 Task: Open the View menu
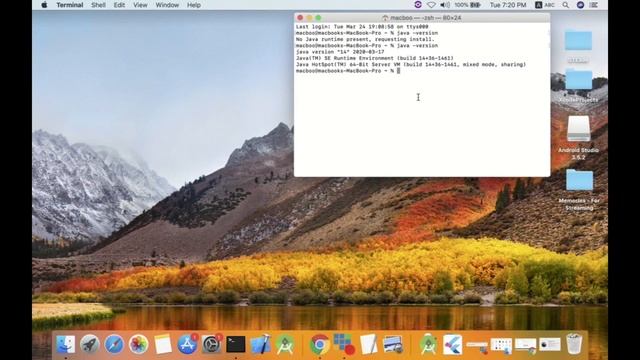click(x=140, y=5)
